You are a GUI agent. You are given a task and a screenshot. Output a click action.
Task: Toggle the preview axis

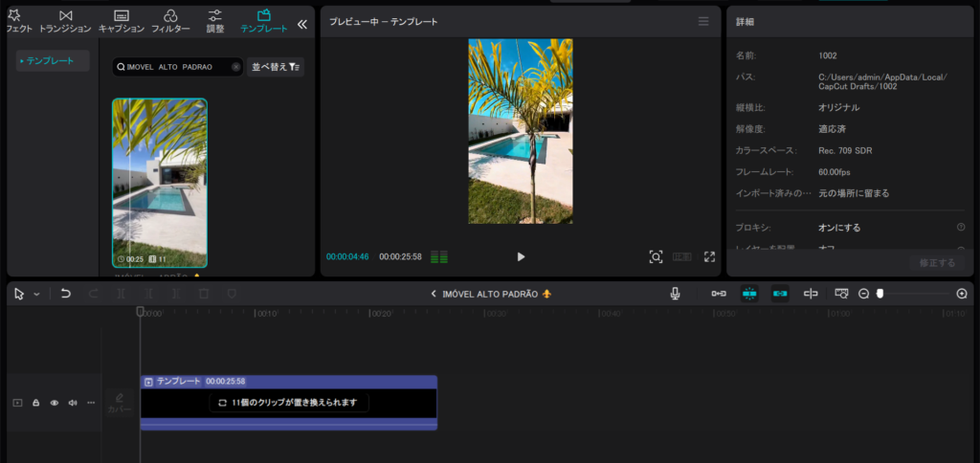(811, 294)
